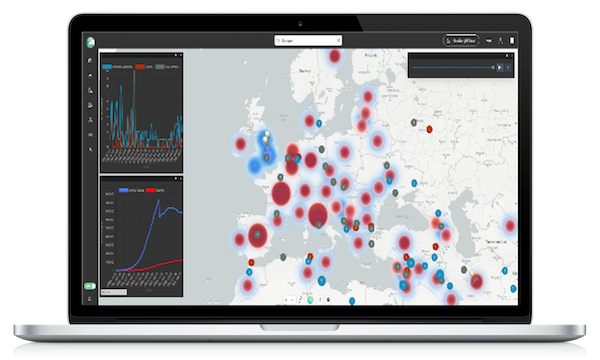Image resolution: width=600 pixels, height=360 pixels.
Task: Expand the bottom chart panel via its header icon
Action: coord(176,179)
